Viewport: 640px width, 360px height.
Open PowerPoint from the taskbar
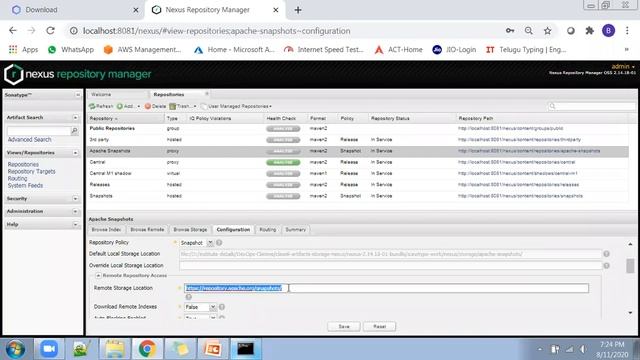213,349
